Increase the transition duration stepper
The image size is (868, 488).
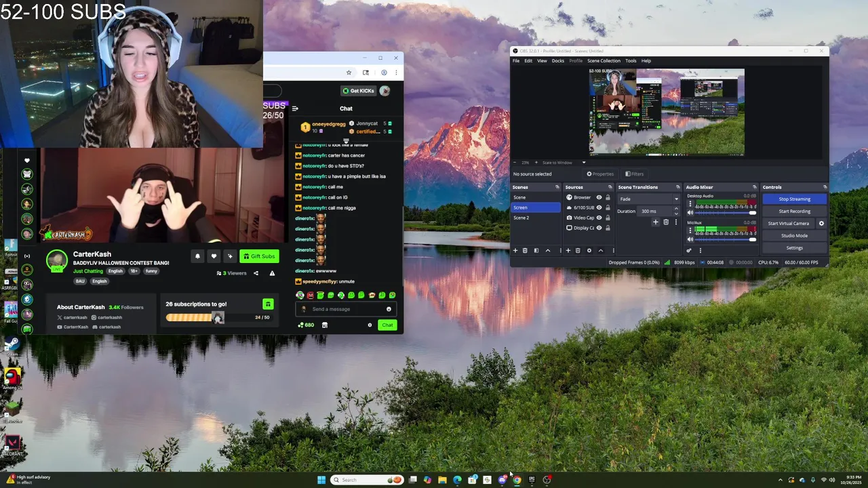[x=676, y=208]
